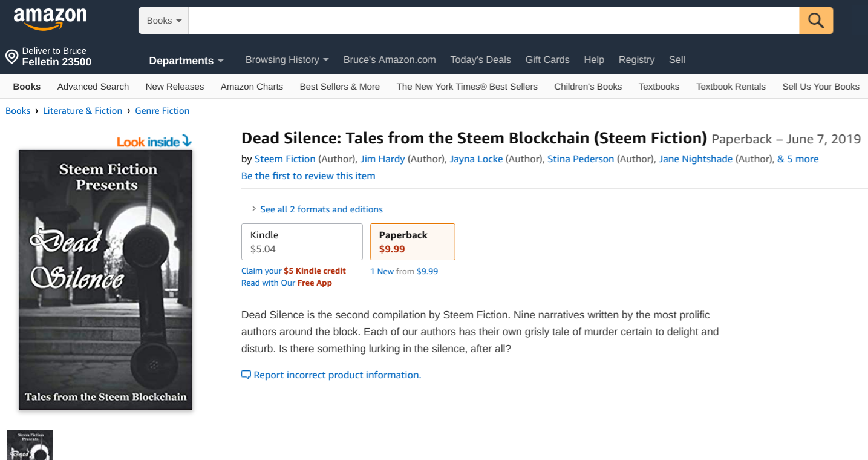The width and height of the screenshot is (868, 460).
Task: Click the Genre Fiction breadcrumb
Action: [162, 111]
